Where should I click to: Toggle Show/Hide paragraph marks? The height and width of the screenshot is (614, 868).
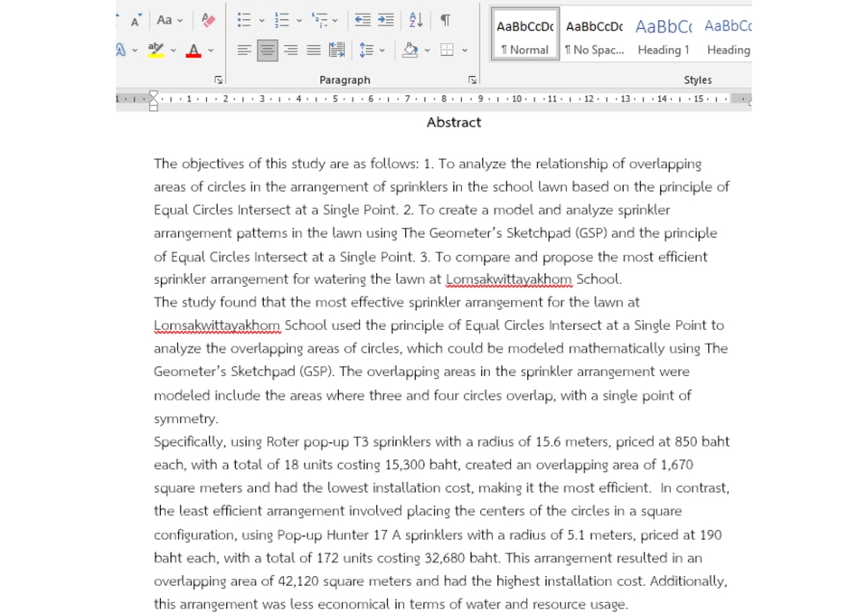click(x=446, y=21)
